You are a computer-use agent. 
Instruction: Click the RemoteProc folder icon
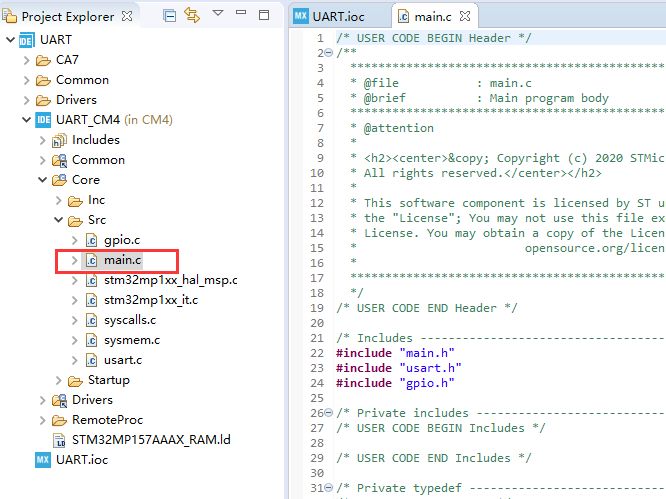[x=59, y=420]
